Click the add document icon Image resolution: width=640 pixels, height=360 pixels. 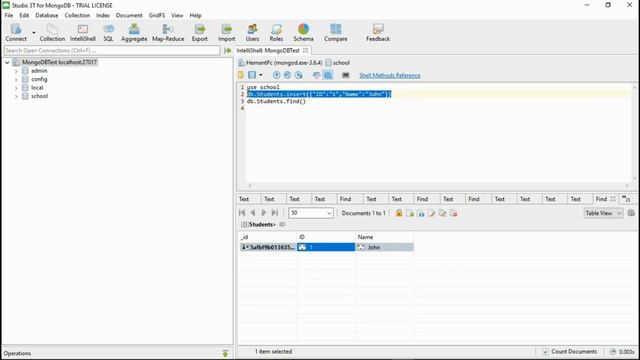(410, 213)
